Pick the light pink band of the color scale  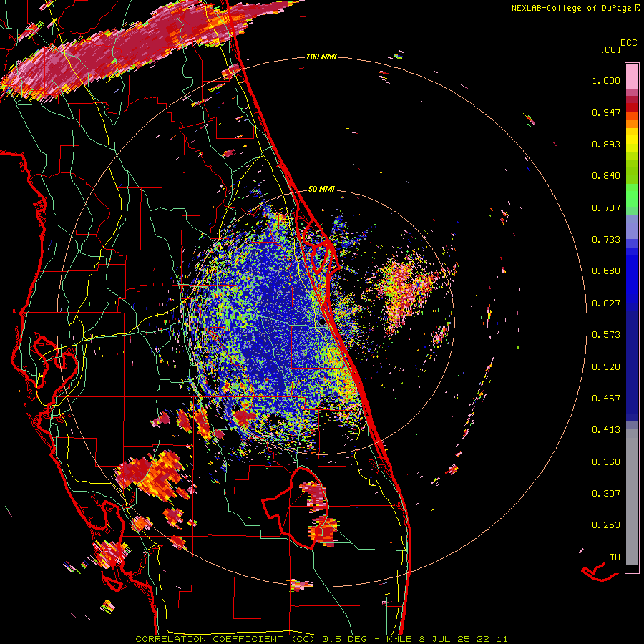point(632,76)
